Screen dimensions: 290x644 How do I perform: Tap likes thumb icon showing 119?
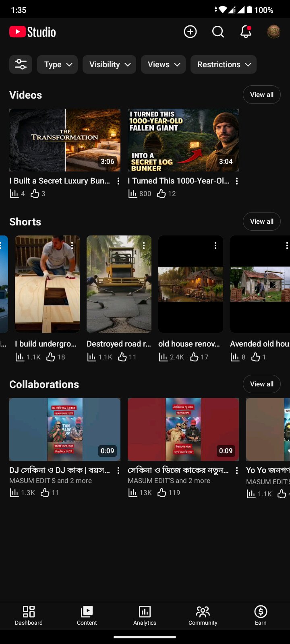coord(162,493)
